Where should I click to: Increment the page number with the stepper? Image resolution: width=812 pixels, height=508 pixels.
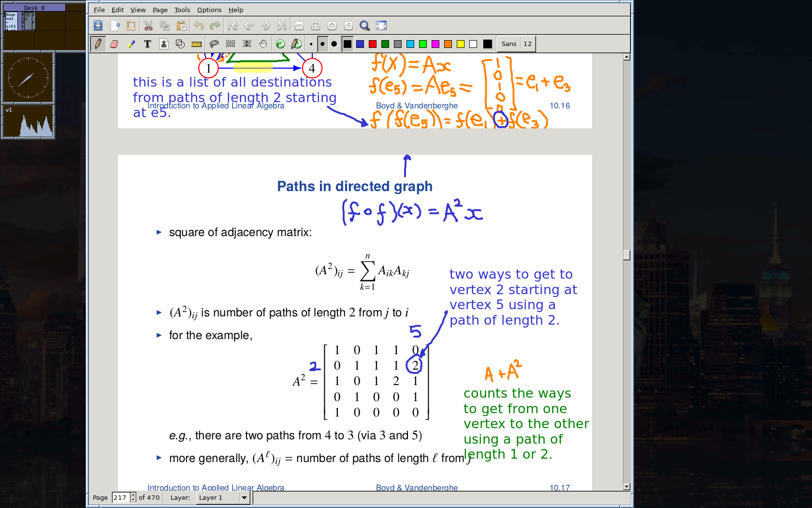[x=133, y=495]
